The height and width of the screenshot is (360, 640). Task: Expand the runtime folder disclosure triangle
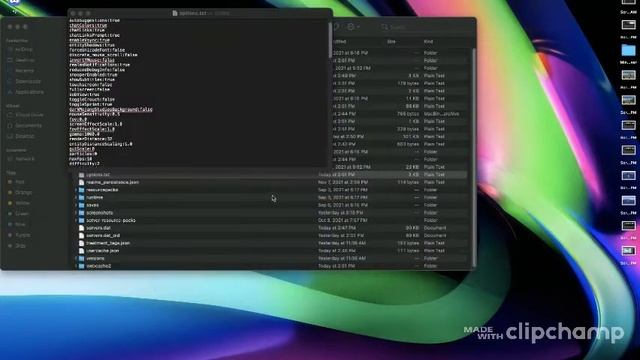(x=76, y=198)
